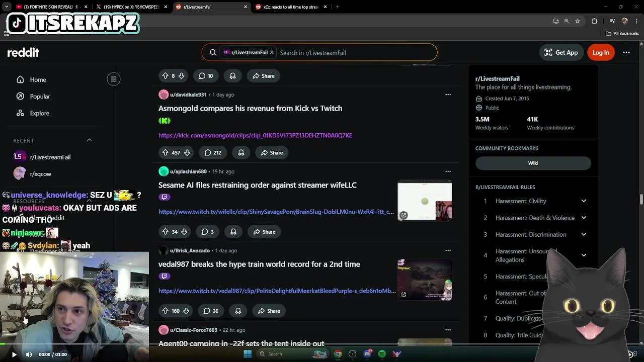Collapse the Recent section
The width and height of the screenshot is (644, 362).
(x=89, y=140)
